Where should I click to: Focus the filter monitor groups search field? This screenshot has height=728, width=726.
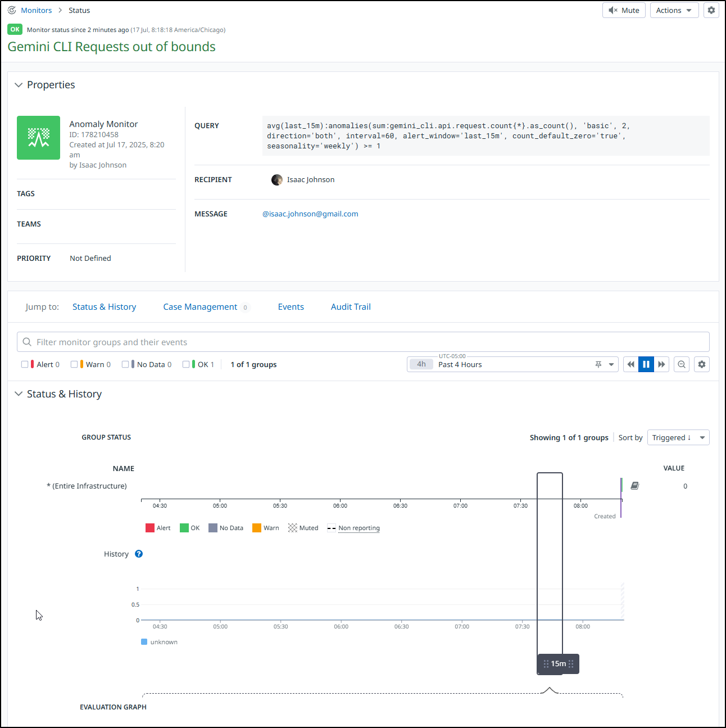point(363,342)
